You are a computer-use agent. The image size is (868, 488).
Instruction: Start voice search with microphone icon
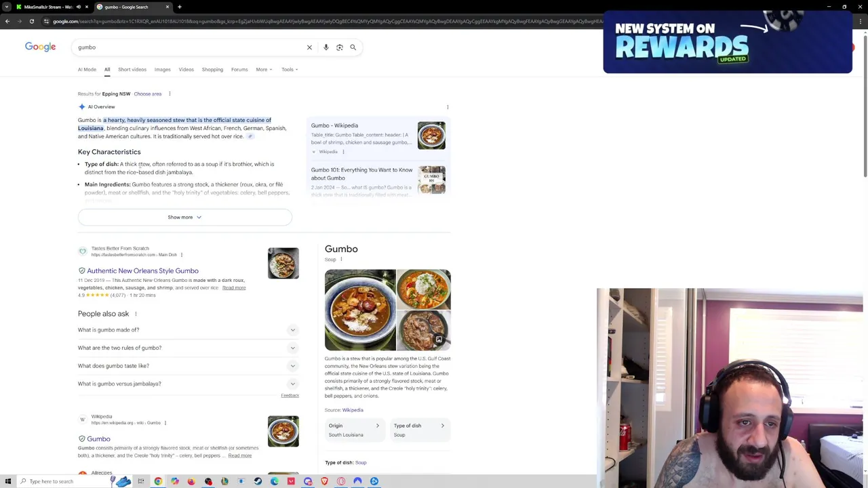pyautogui.click(x=326, y=47)
